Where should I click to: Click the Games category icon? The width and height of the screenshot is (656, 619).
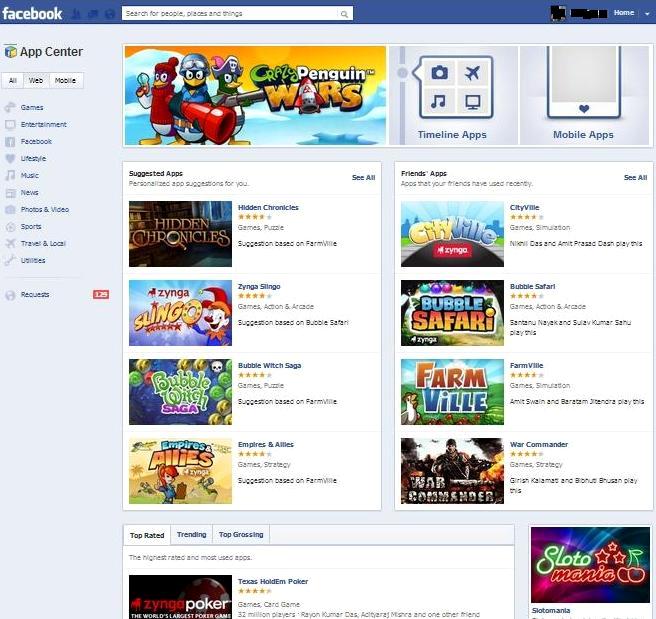(x=10, y=107)
